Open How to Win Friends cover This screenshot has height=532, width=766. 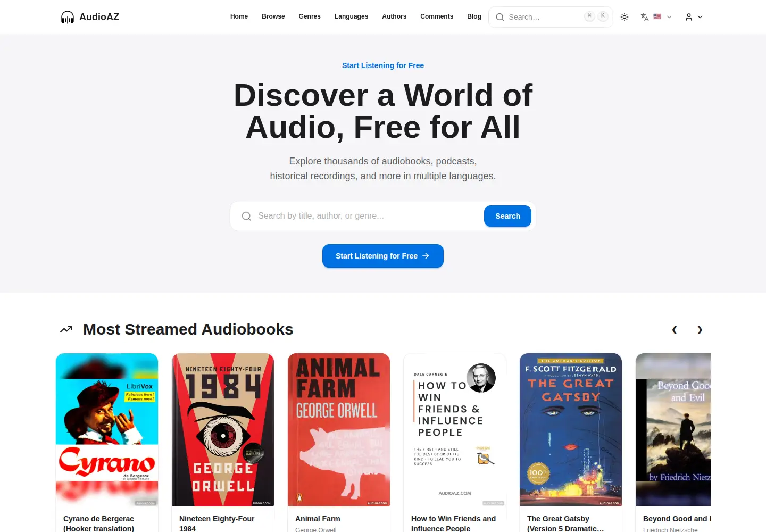(x=455, y=430)
